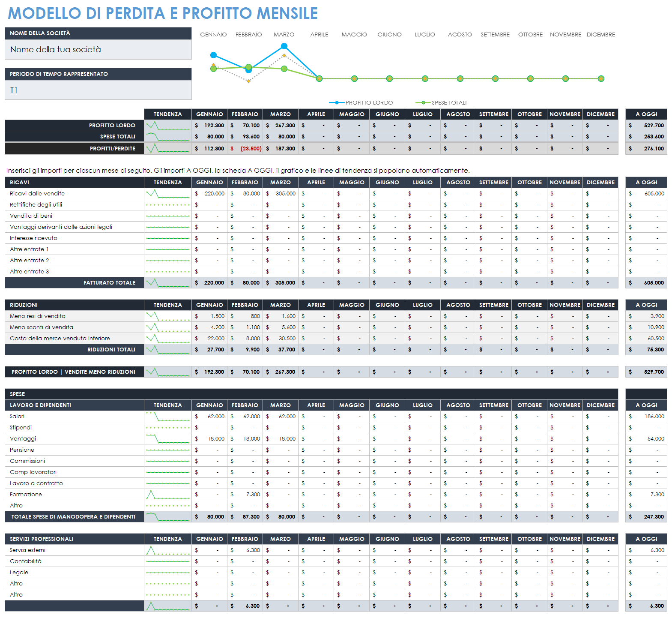The image size is (672, 618).
Task: Select the Spese Totali Febbraio cell '93.600'
Action: click(245, 137)
